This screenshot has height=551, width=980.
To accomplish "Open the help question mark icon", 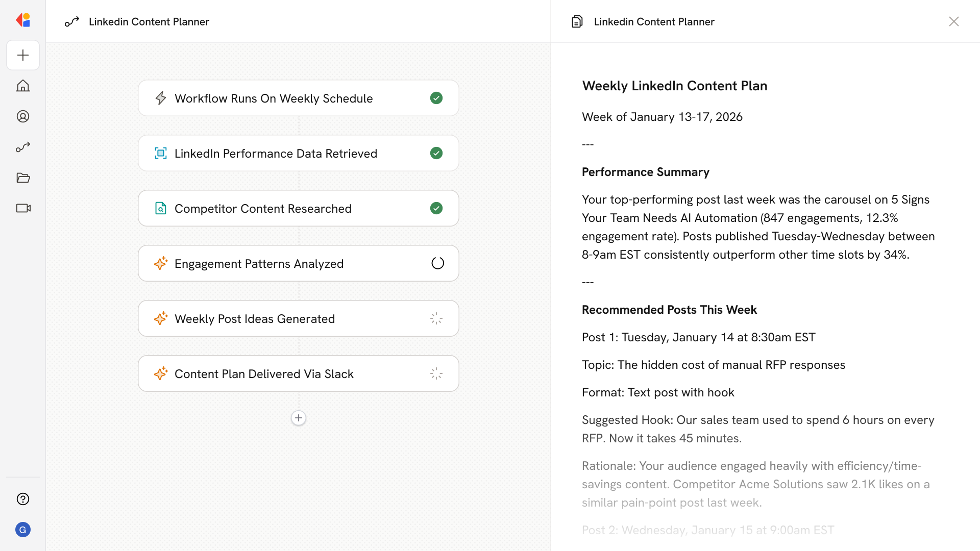I will (23, 499).
